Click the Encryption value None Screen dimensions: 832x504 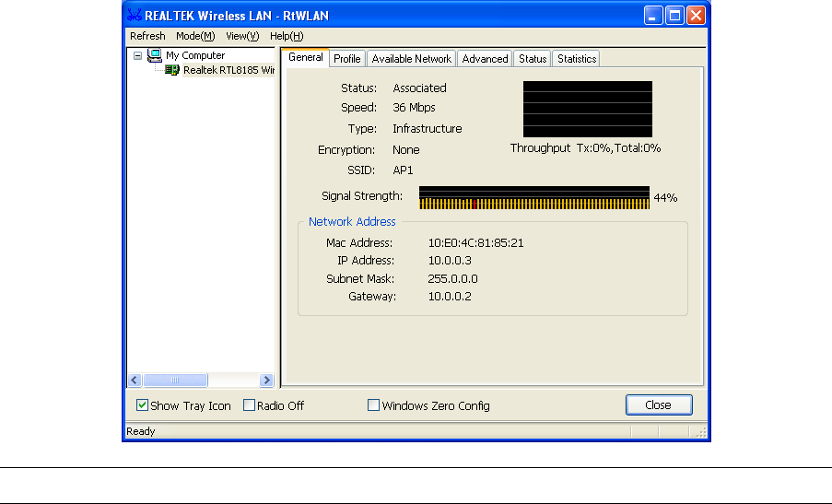tap(406, 150)
